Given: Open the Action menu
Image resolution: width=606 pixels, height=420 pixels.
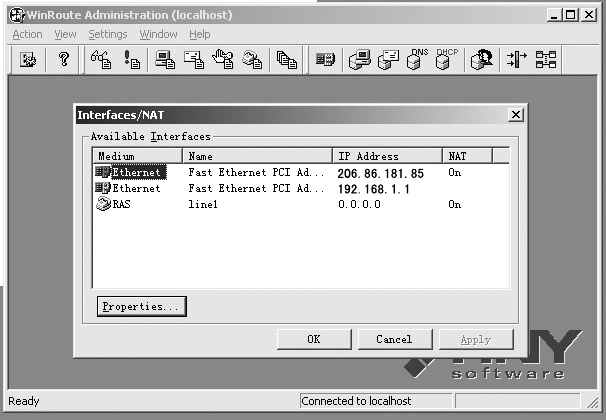Looking at the screenshot, I should coord(27,34).
